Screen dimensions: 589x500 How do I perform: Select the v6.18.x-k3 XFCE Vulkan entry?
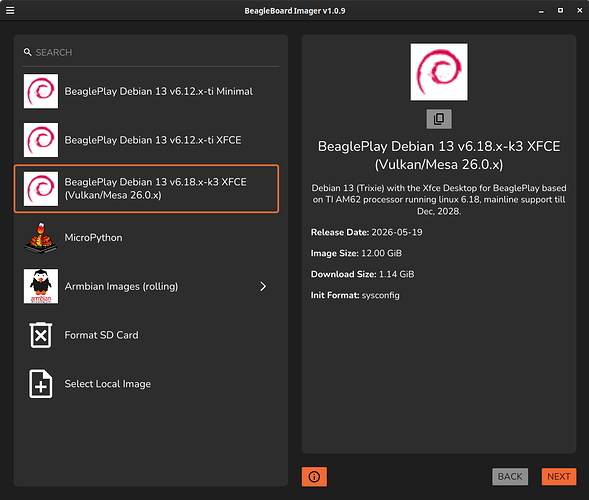coord(146,189)
